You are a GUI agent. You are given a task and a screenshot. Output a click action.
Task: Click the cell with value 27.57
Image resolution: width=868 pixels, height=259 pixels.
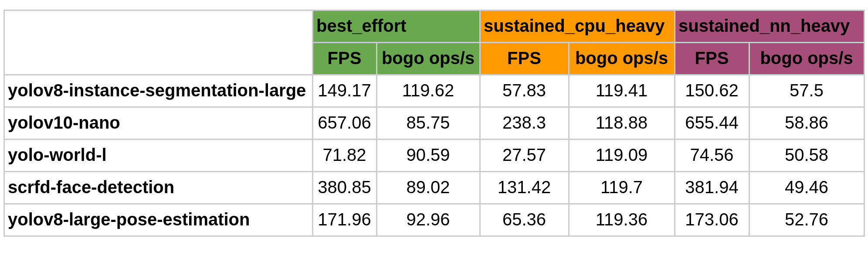click(x=524, y=155)
